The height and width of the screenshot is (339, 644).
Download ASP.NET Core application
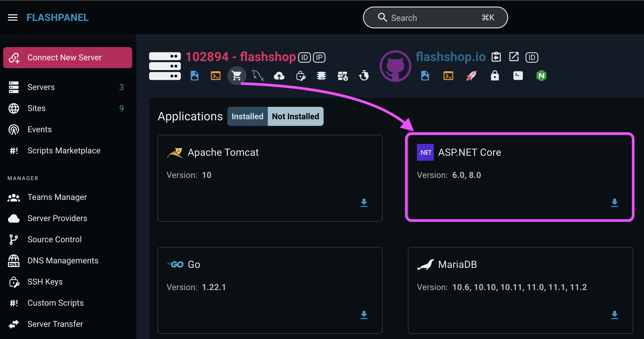614,203
